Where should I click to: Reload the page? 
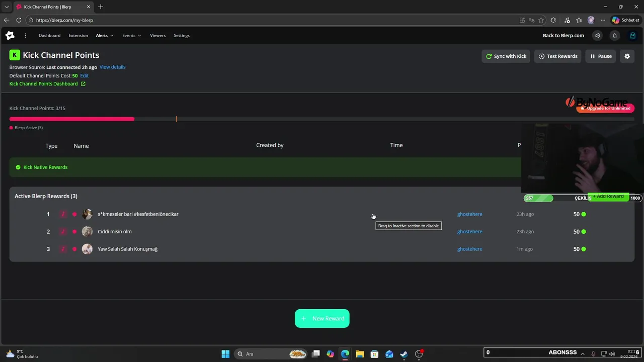[x=19, y=20]
